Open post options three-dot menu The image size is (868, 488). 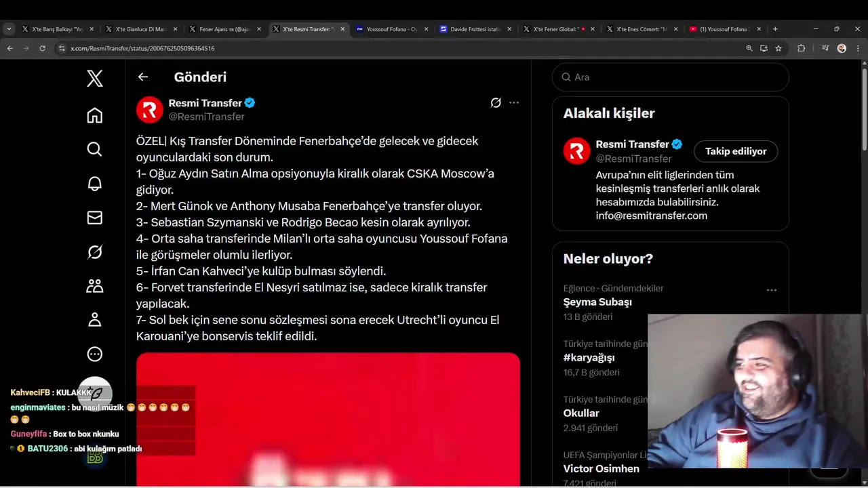pos(514,103)
